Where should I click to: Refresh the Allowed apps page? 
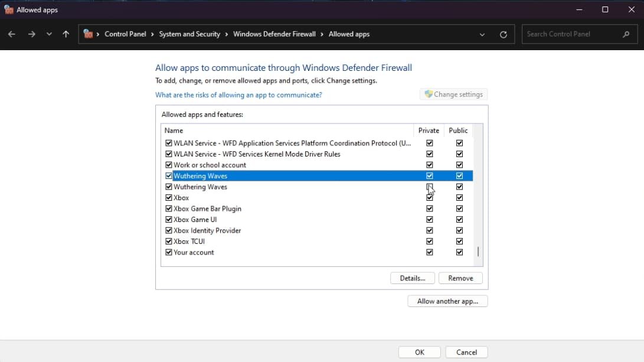coord(503,34)
